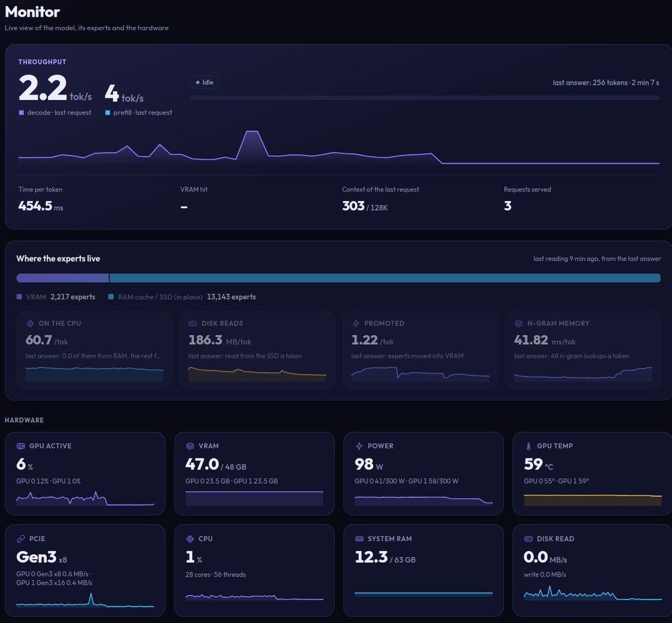Click the purple VRAM experts legend swatch

[x=19, y=297]
